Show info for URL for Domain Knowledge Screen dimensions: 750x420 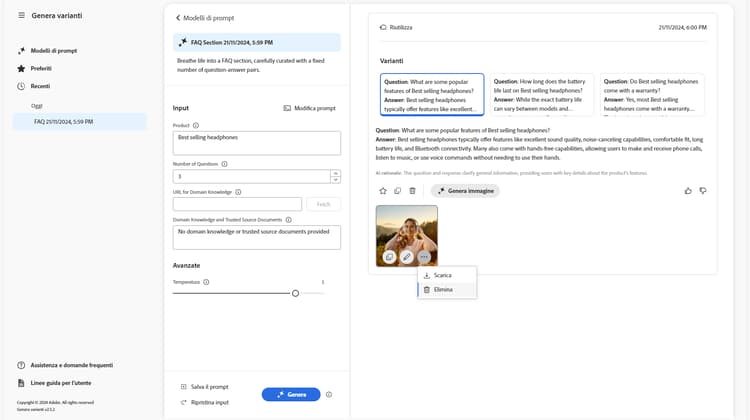238,192
